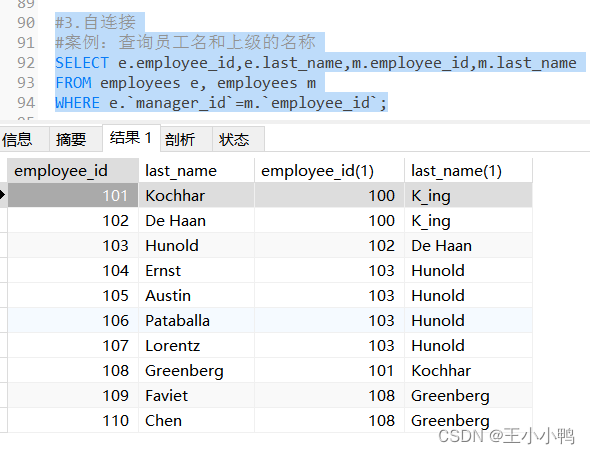Select manager id 101 in Greenberg row
590x454 pixels.
coord(330,370)
